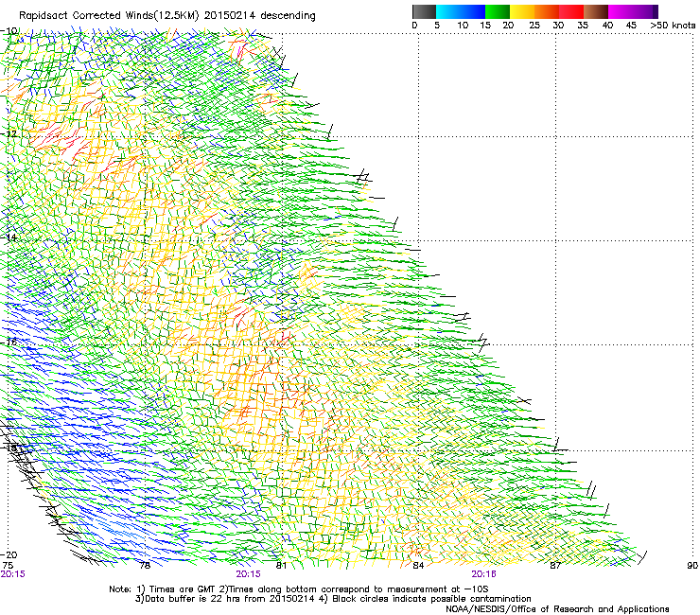Click the longitude axis label '75'
Viewport: 700px width, 615px height.
click(8, 566)
